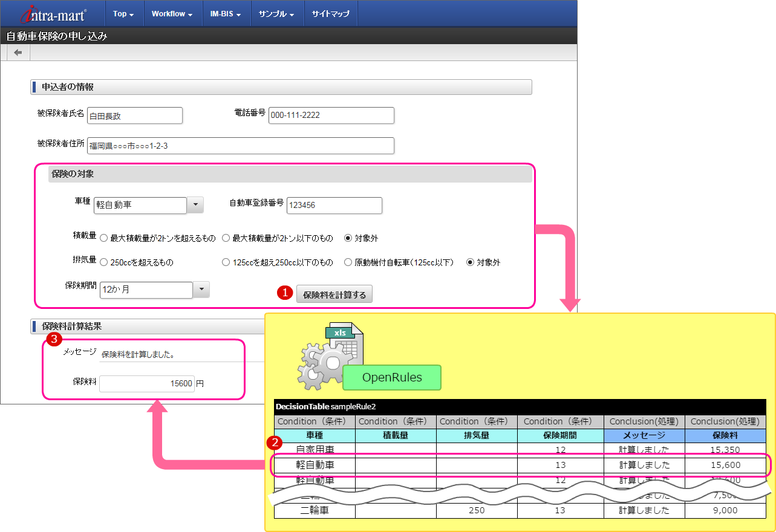
Task: Click the red number 1 marker
Action: pyautogui.click(x=284, y=293)
